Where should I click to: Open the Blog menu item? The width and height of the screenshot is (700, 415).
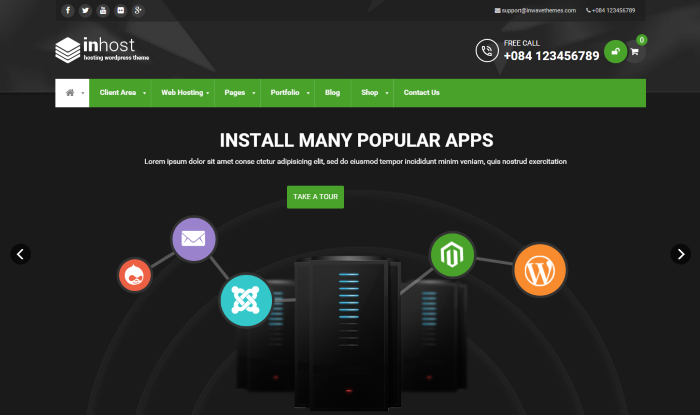tap(333, 93)
